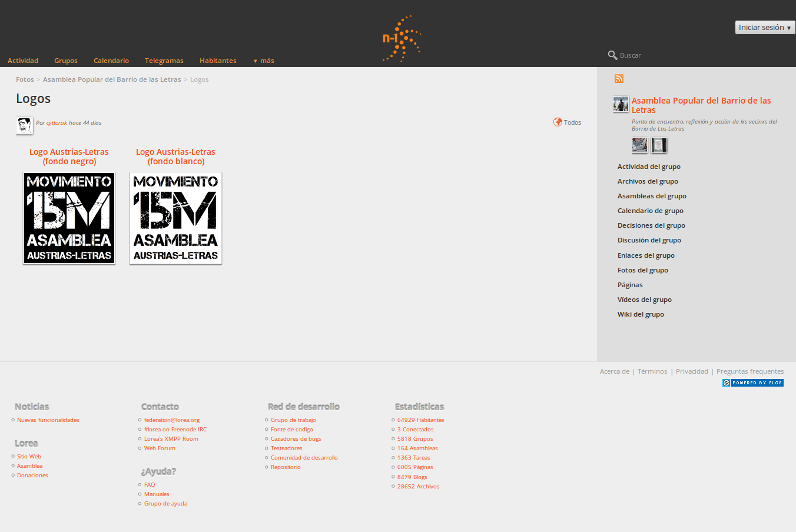
Task: Open the Manuales help link
Action: tap(157, 494)
